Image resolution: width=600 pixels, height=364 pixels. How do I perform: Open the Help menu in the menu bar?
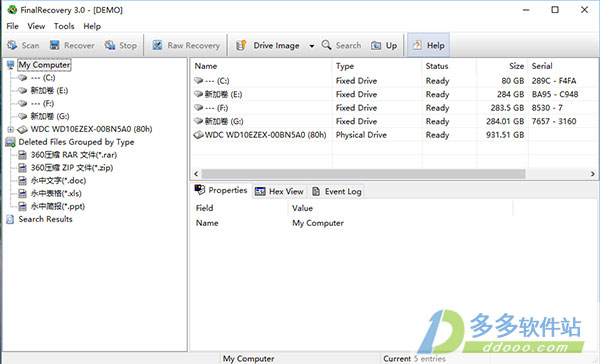click(92, 26)
